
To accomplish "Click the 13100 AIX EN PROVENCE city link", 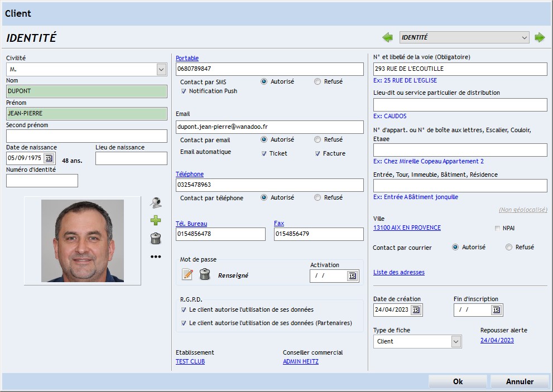I will 407,228.
